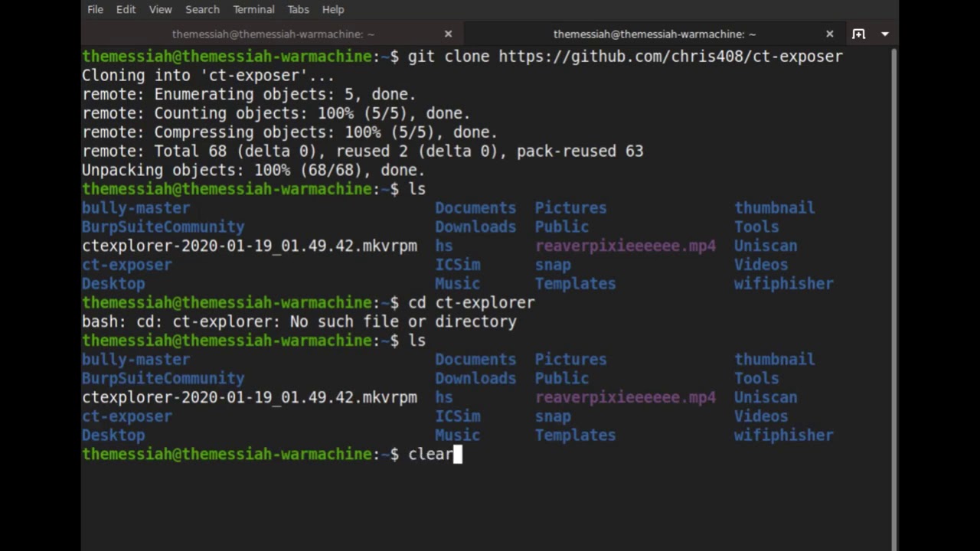
Task: Click Desktop in second ls listing
Action: point(113,435)
